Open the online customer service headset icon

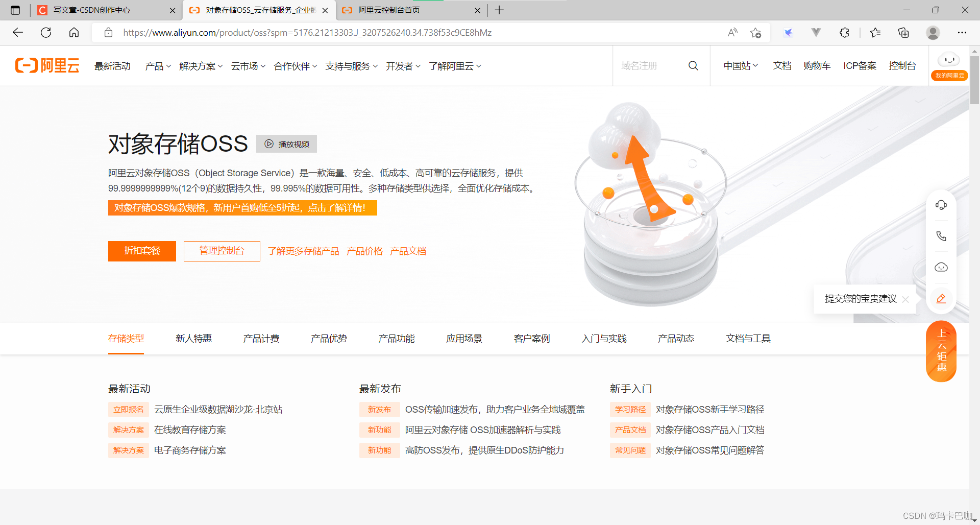941,205
